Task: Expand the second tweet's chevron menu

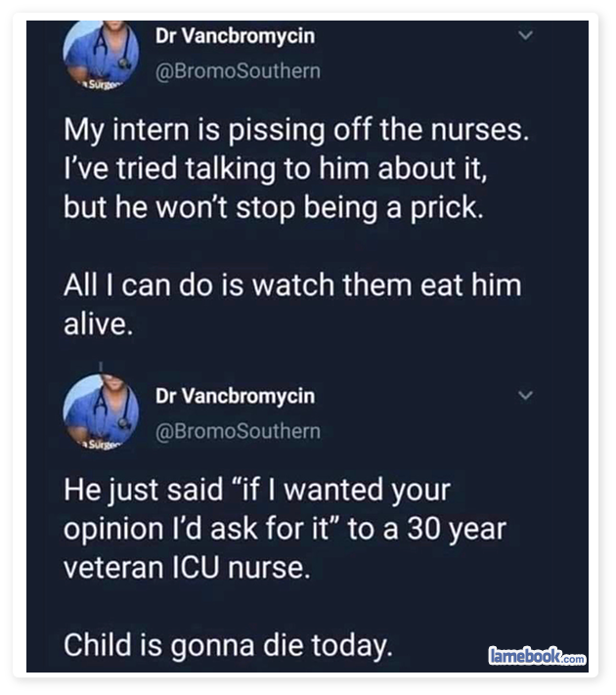Action: (x=525, y=395)
